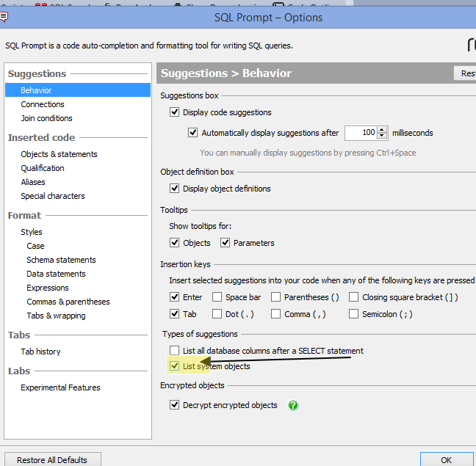
Task: Click the partially visible Restore button in header
Action: coord(465,73)
